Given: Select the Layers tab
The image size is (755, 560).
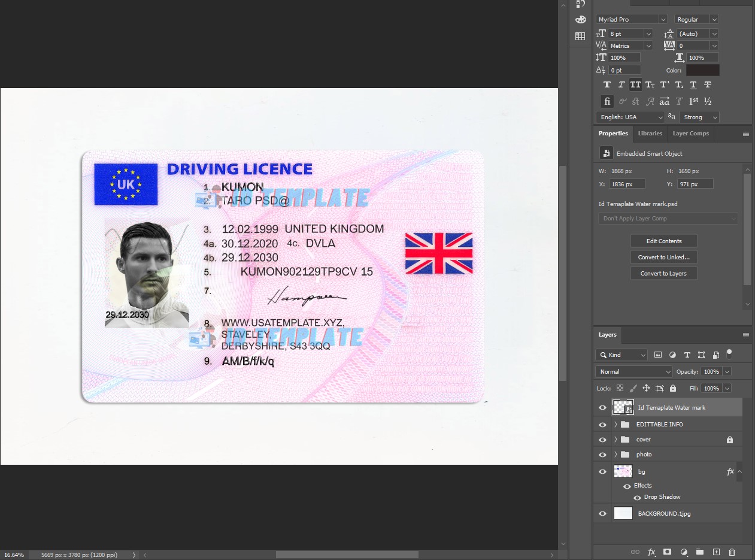Looking at the screenshot, I should pos(607,335).
